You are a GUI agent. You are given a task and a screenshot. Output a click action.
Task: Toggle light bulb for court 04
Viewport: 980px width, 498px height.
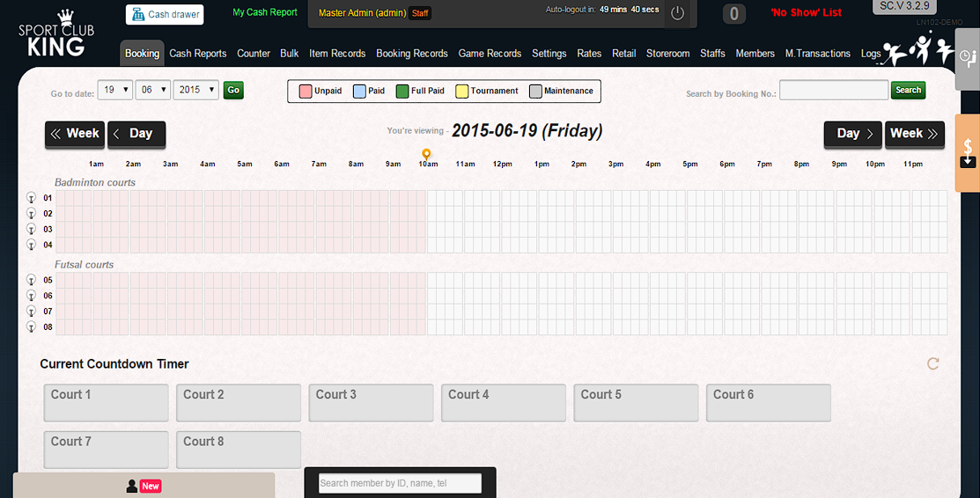click(32, 245)
